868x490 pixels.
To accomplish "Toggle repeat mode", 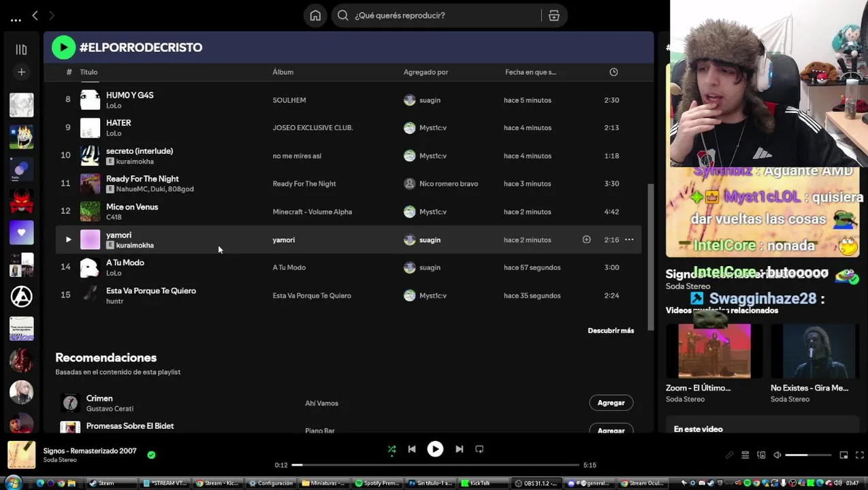I will pos(479,449).
